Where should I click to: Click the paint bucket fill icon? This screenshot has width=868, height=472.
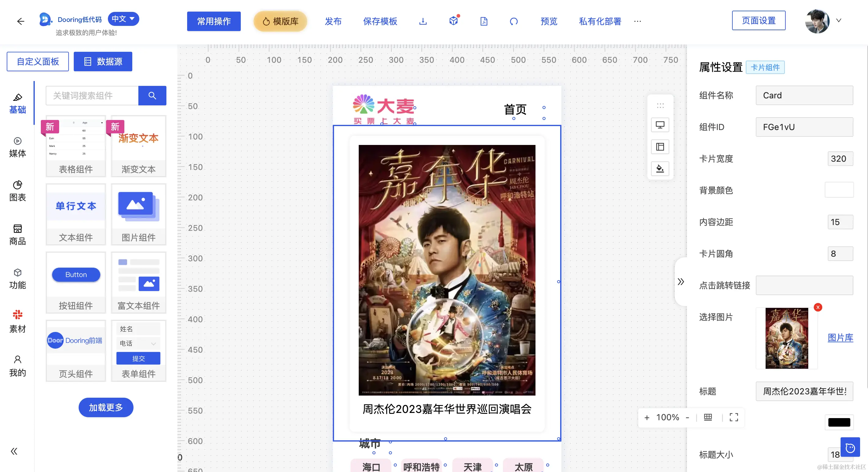pos(660,168)
